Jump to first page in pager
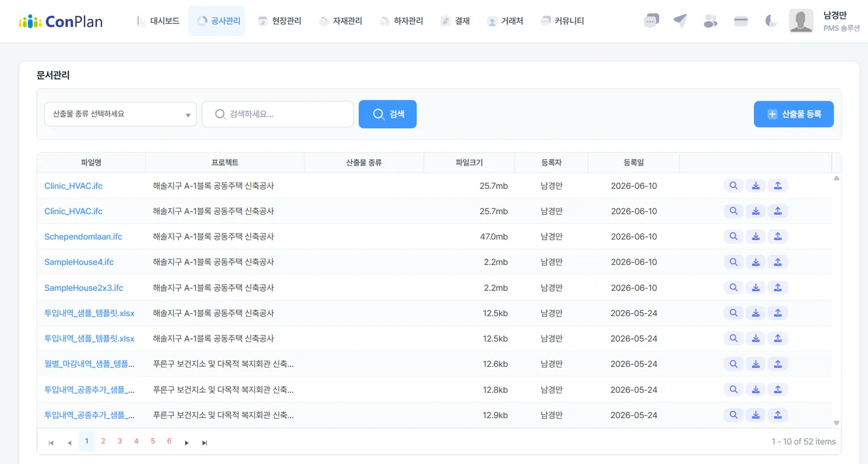 pos(51,443)
